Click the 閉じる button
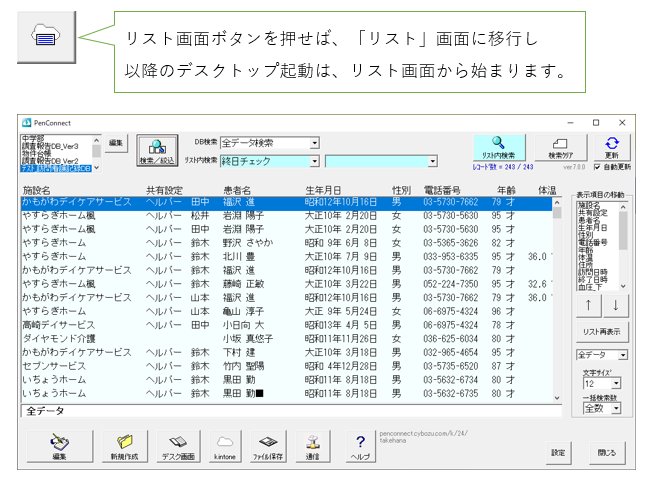The width and height of the screenshot is (652, 483). [x=607, y=453]
